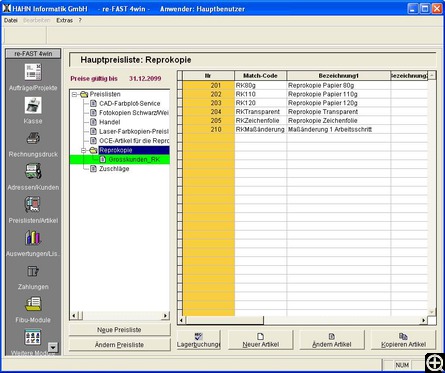This screenshot has width=445, height=373.
Task: Open the Adressen/Kunden icon
Action: coord(33,171)
